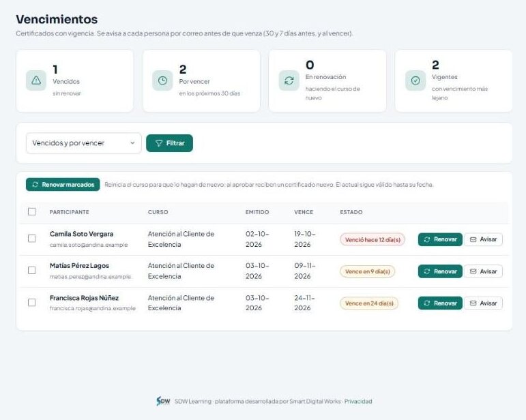The height and width of the screenshot is (420, 526).
Task: Click Avisar for Francisca Rojas Núñez
Action: (484, 303)
